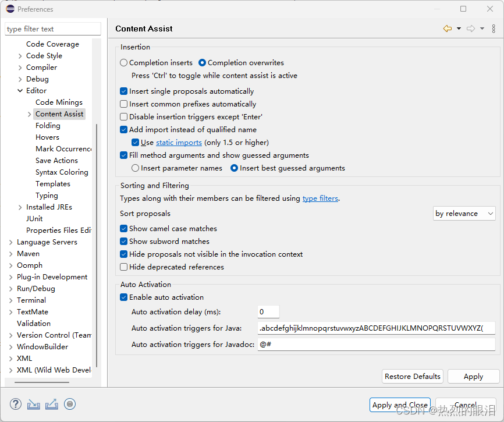The width and height of the screenshot is (504, 422).
Task: Click the Auto activation delay field
Action: 268,312
